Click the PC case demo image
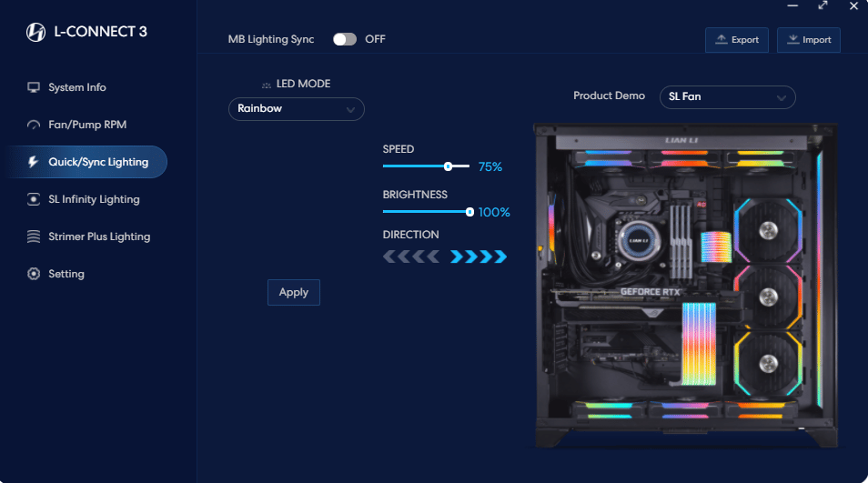The width and height of the screenshot is (868, 483). point(684,285)
